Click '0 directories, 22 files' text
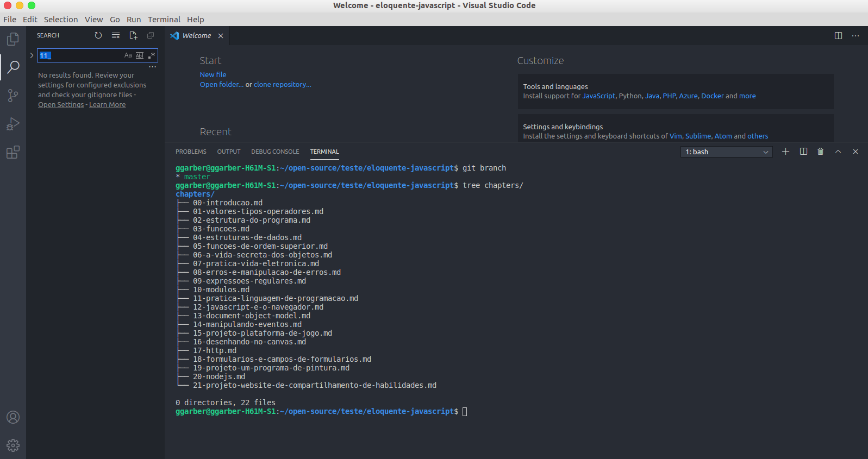This screenshot has height=459, width=868. [226, 403]
